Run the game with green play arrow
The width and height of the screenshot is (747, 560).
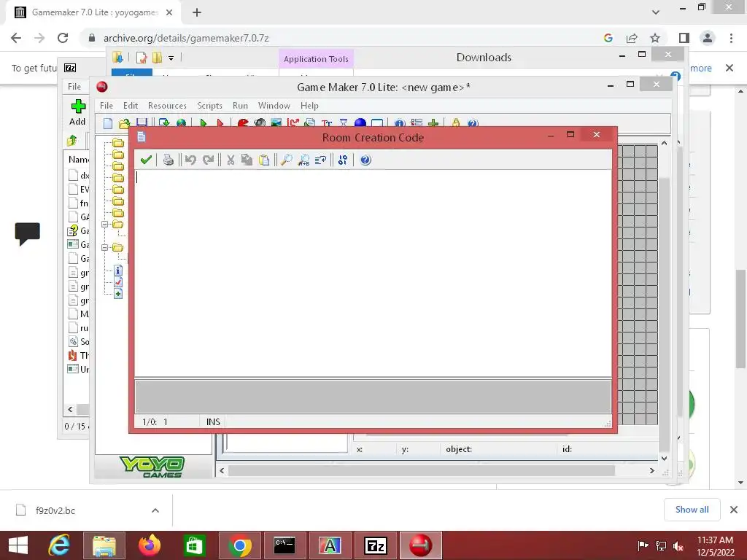204,123
